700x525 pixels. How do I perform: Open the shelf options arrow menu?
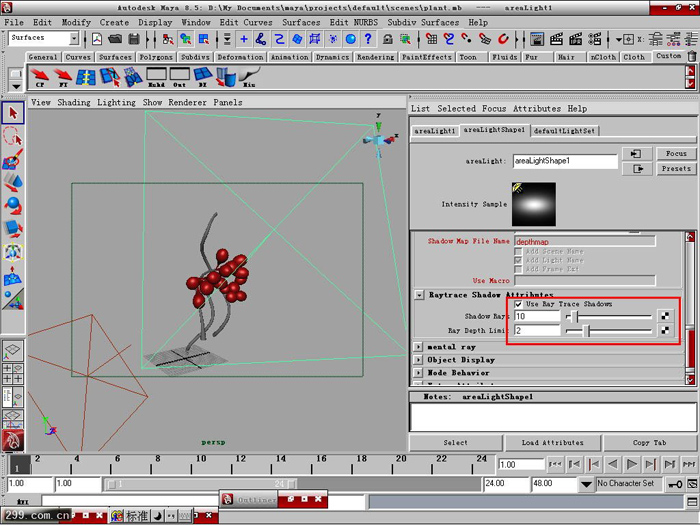(x=16, y=86)
